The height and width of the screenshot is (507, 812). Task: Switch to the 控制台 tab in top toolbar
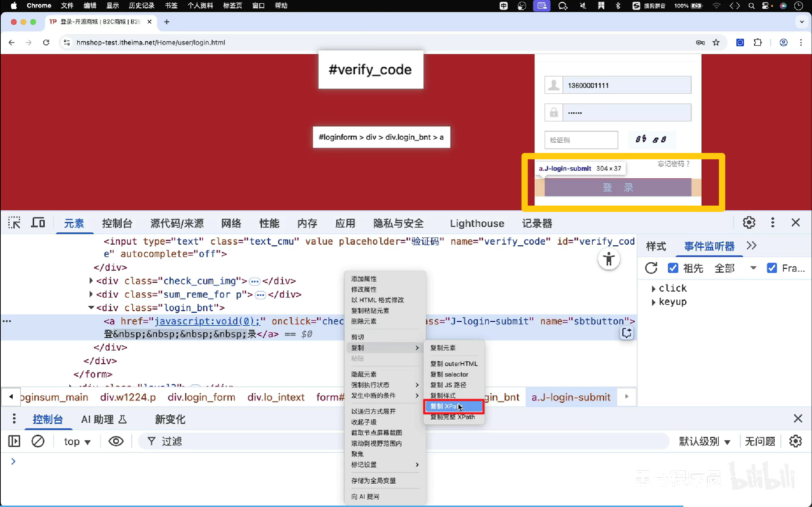click(117, 223)
